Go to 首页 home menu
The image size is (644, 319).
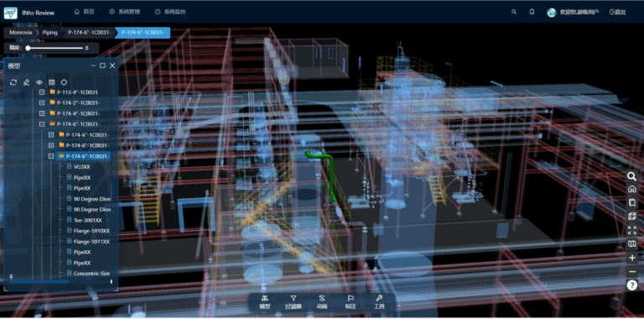pyautogui.click(x=84, y=12)
